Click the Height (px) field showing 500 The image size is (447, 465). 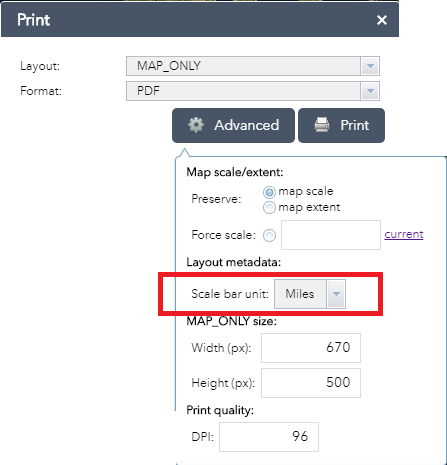pyautogui.click(x=311, y=383)
